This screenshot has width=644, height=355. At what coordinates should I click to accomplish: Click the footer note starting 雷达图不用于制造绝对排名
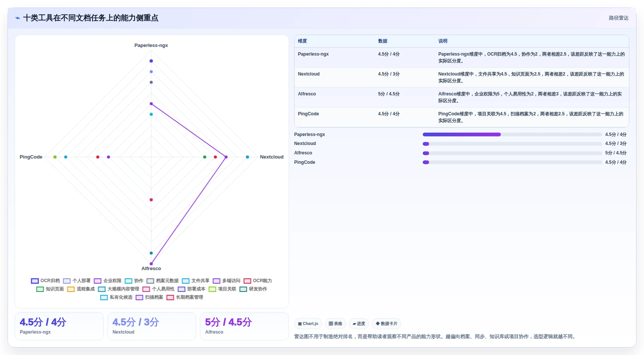click(435, 337)
